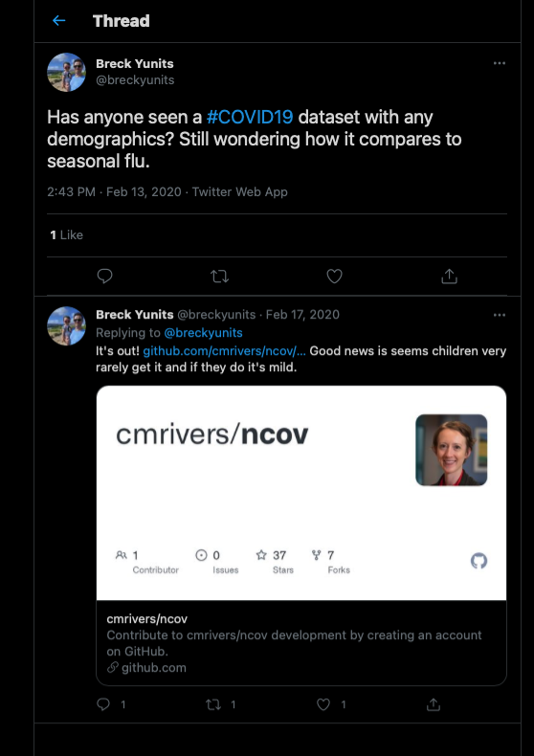Reply to the main COVID19 dataset tweet

104,276
